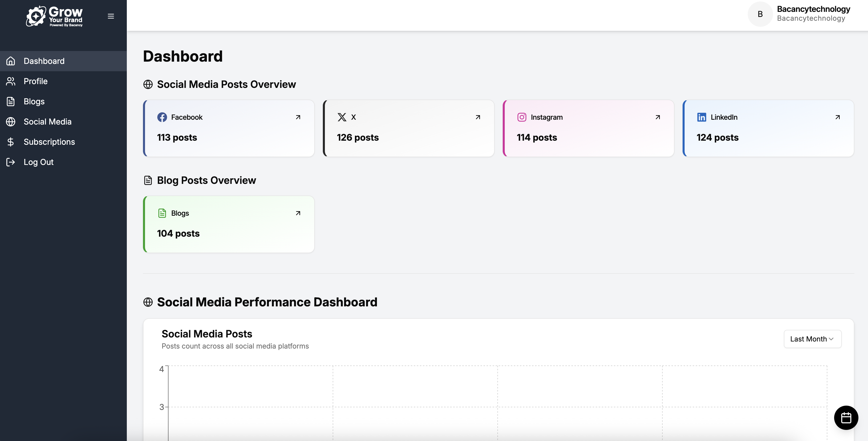Open Instagram posts via the arrow icon
The width and height of the screenshot is (868, 441).
coord(657,117)
